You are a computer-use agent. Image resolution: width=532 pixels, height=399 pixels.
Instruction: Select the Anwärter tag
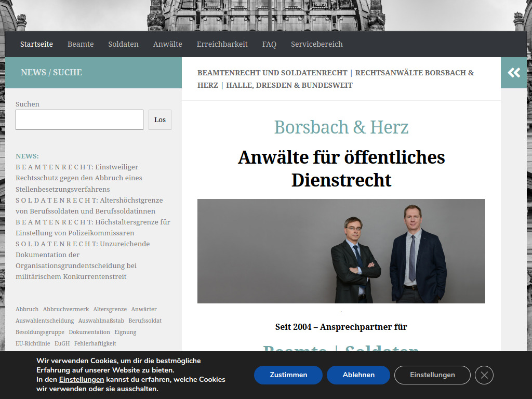(x=144, y=309)
